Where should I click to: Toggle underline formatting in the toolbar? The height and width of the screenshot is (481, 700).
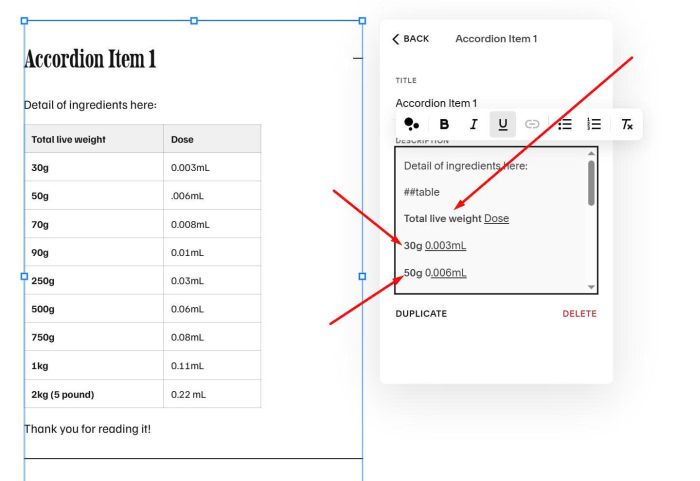(x=502, y=125)
